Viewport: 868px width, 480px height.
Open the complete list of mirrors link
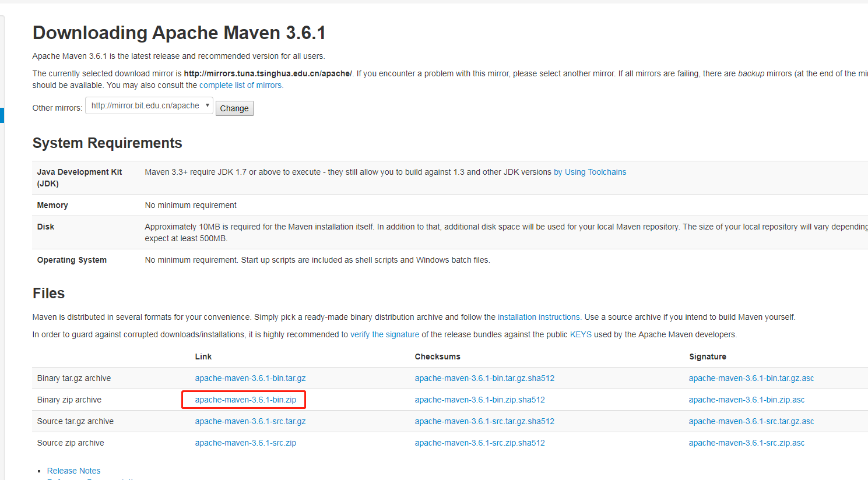(x=241, y=85)
